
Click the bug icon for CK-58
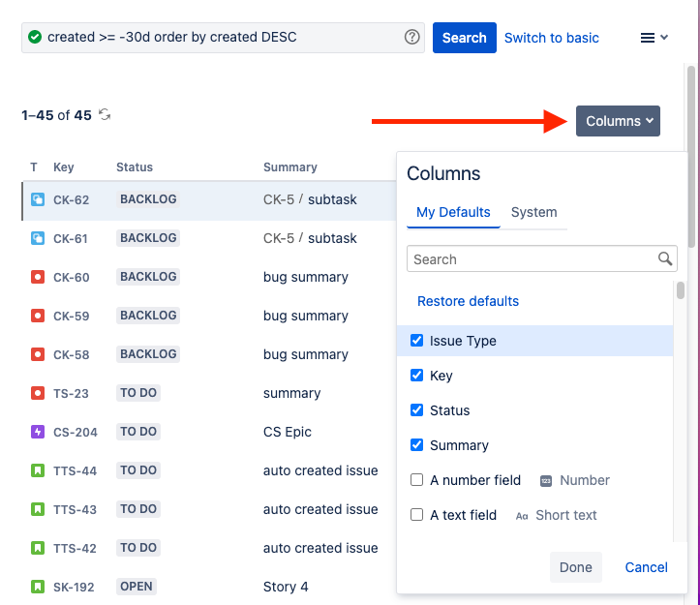click(x=38, y=354)
